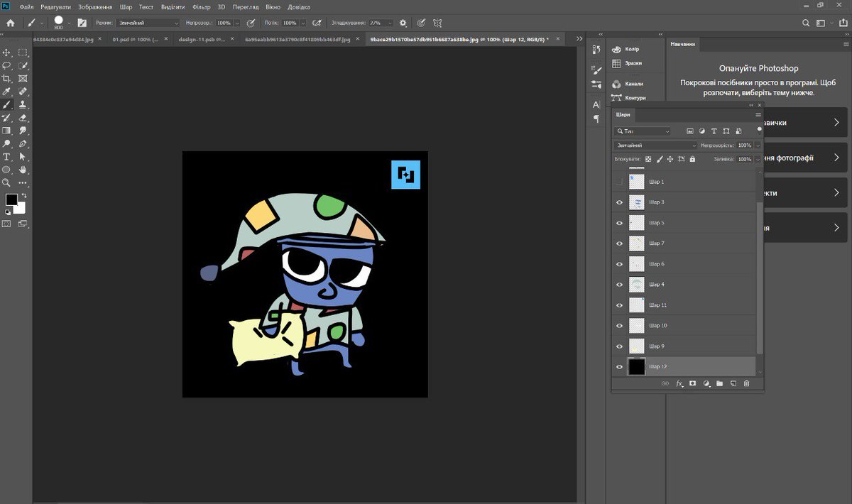
Task: Hide layer Шар 5
Action: pyautogui.click(x=619, y=223)
